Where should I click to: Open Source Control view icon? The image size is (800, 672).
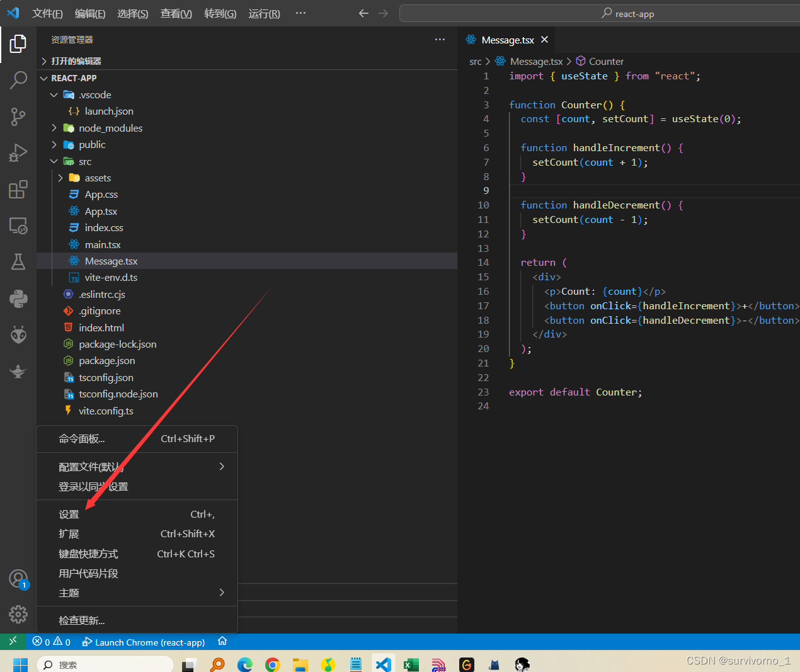click(x=18, y=117)
